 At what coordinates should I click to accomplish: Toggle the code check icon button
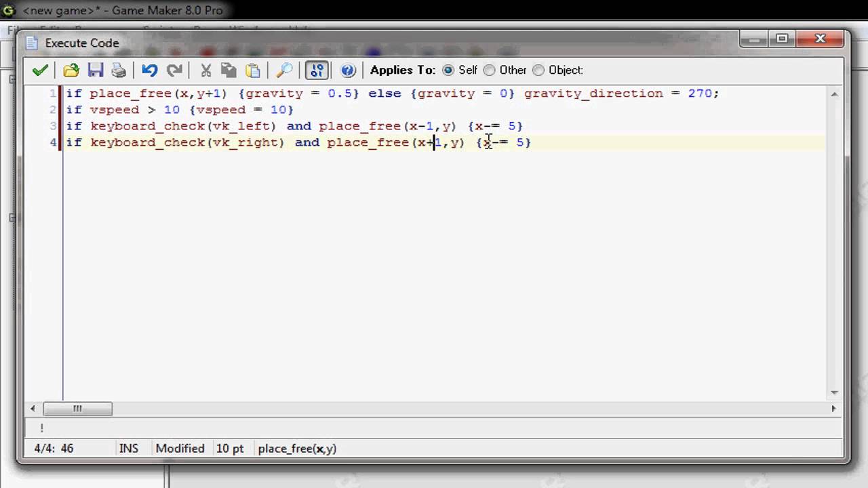pyautogui.click(x=317, y=70)
